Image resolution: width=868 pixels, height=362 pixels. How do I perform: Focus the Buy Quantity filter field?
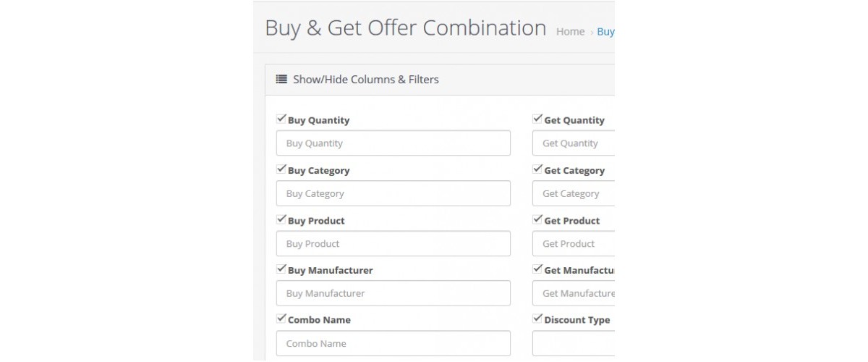click(393, 143)
